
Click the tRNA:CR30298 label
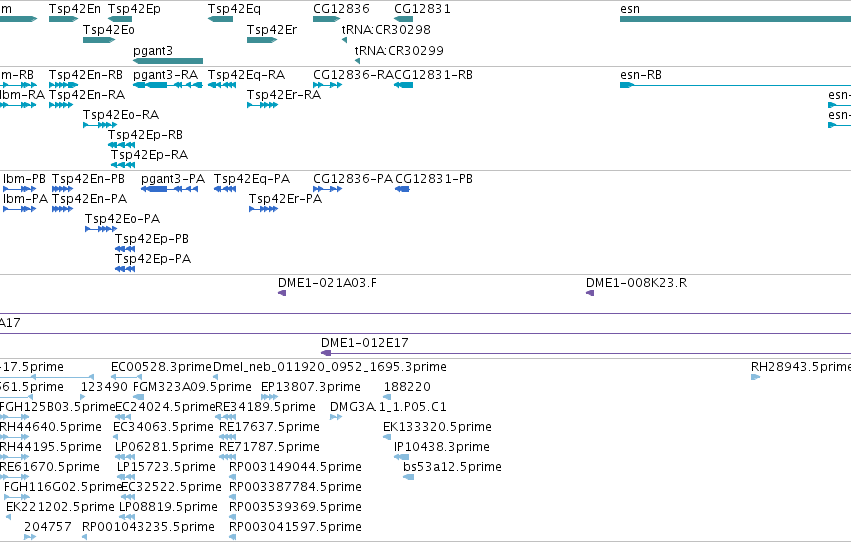[386, 29]
